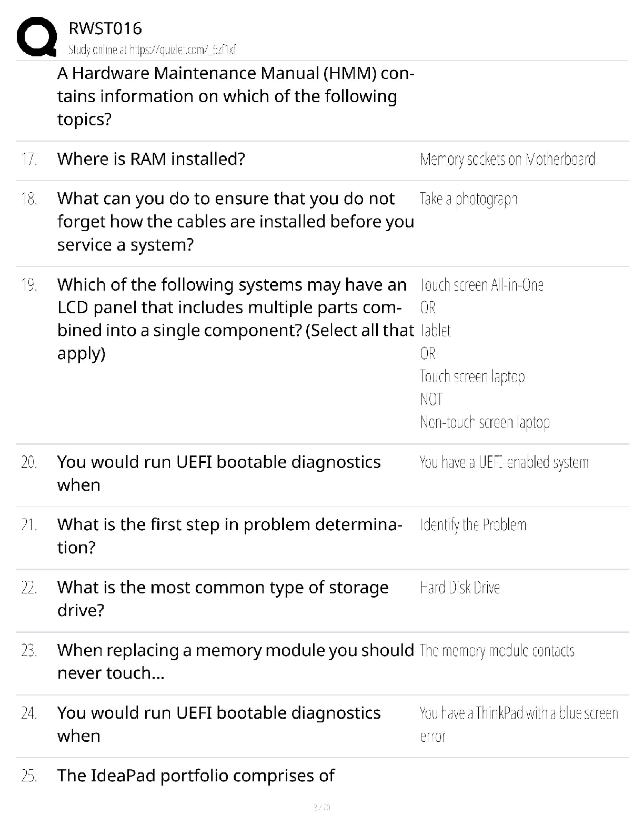Select 'Touch screen All-in-One' answer text

coord(482,285)
